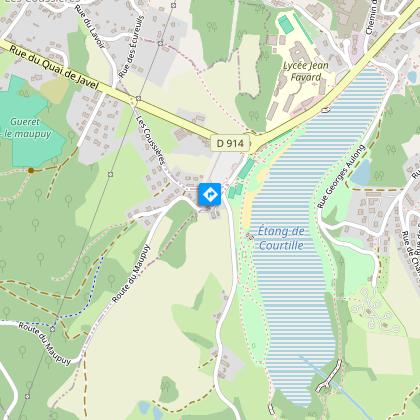420x420 pixels.
Task: Select the pylon square on Route du Maupuy
Action: coord(52,329)
